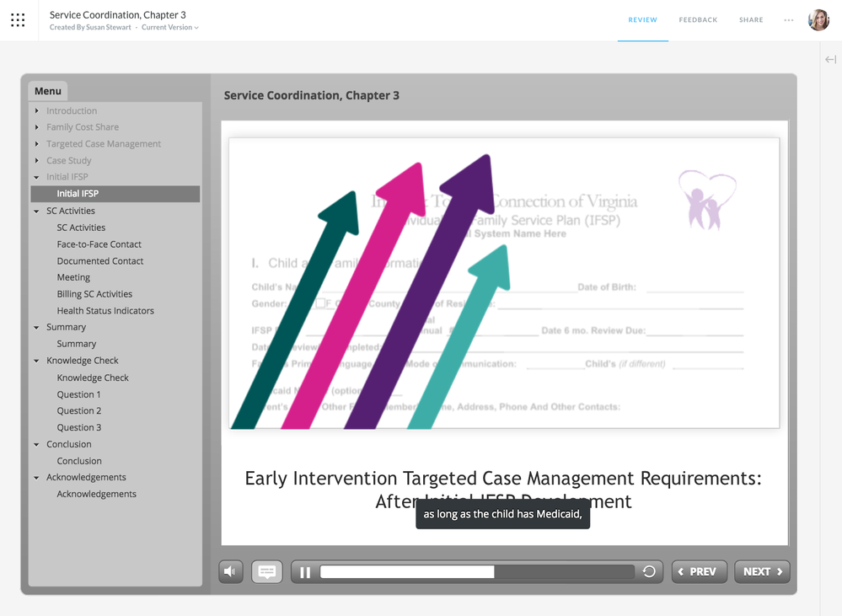Replay slide with the rewind icon
The height and width of the screenshot is (616, 842).
(x=649, y=571)
